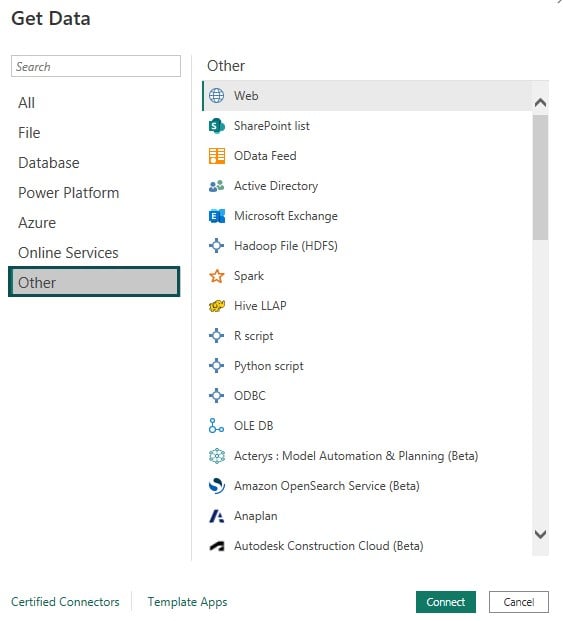Click the Microsoft Exchange icon
Screen dimensions: 563x621
(217, 216)
